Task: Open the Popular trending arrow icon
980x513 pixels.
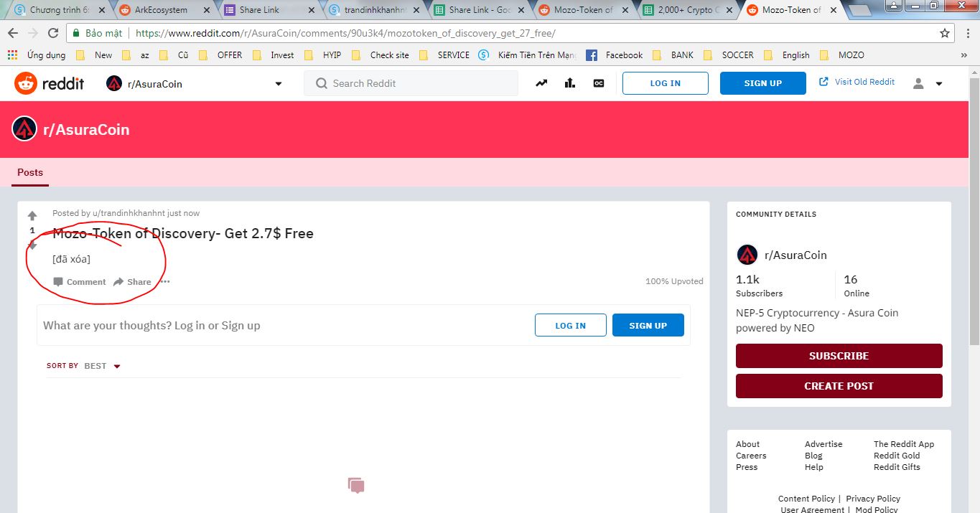Action: 541,83
